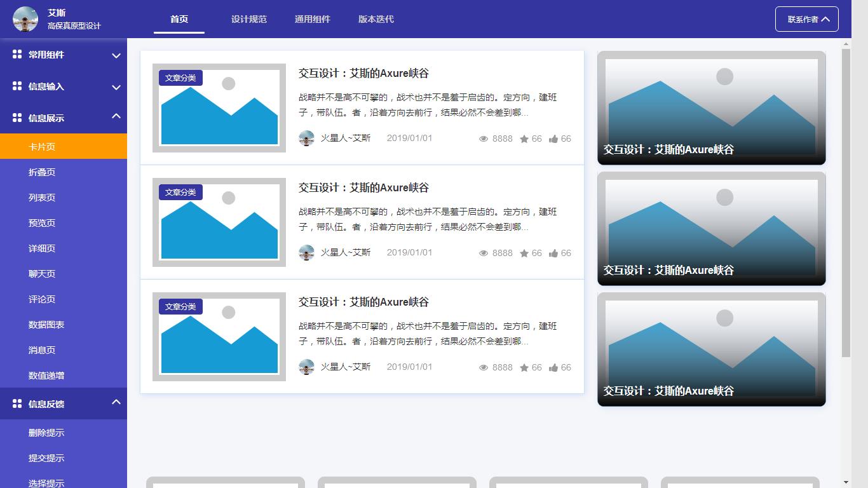Click the first article thumbnail image
868x488 pixels.
tap(219, 108)
